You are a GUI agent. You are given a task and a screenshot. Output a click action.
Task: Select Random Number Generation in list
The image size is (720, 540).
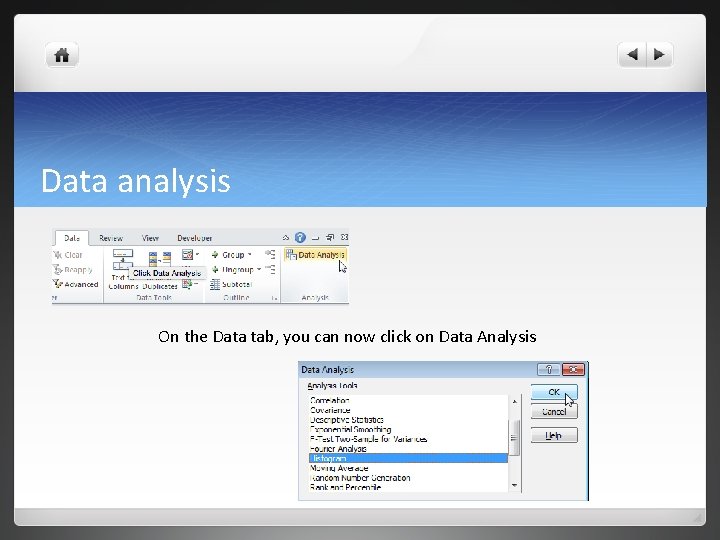408,478
